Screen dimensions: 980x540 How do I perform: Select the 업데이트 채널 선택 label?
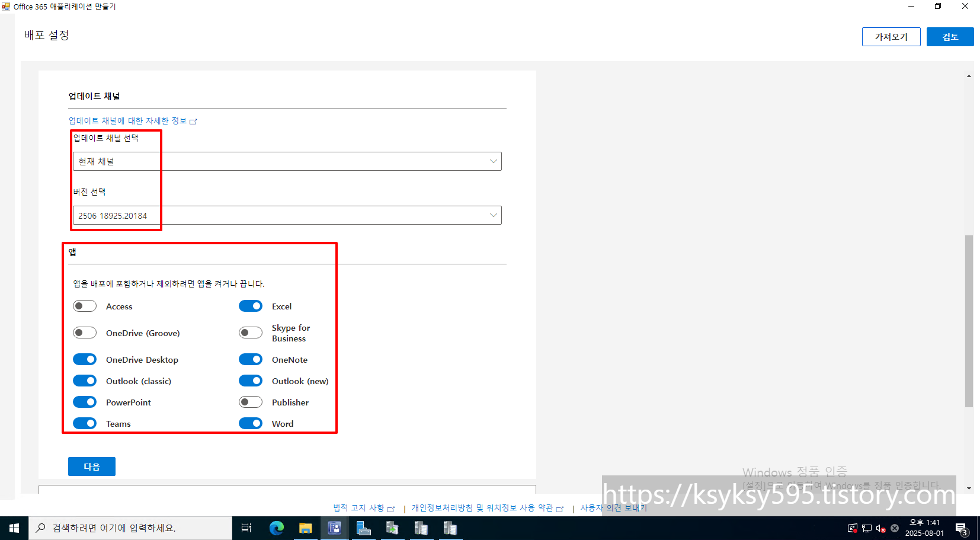[x=106, y=138]
